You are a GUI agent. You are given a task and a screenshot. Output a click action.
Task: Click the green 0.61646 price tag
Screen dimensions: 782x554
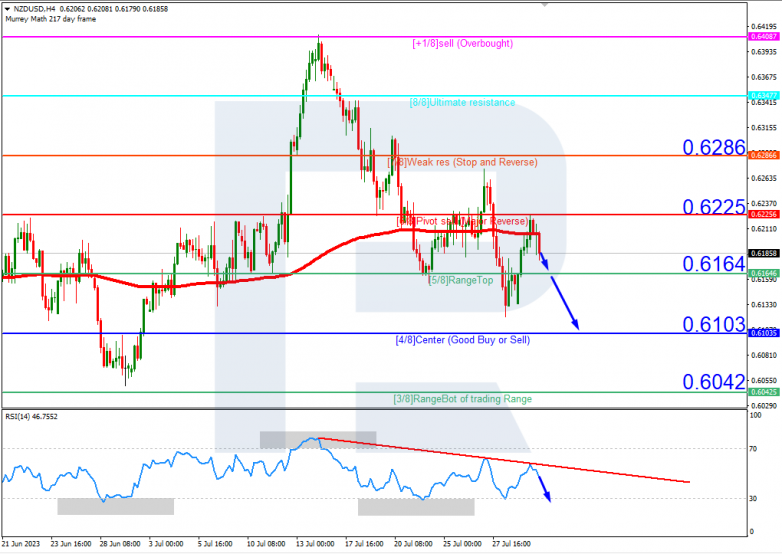click(764, 273)
